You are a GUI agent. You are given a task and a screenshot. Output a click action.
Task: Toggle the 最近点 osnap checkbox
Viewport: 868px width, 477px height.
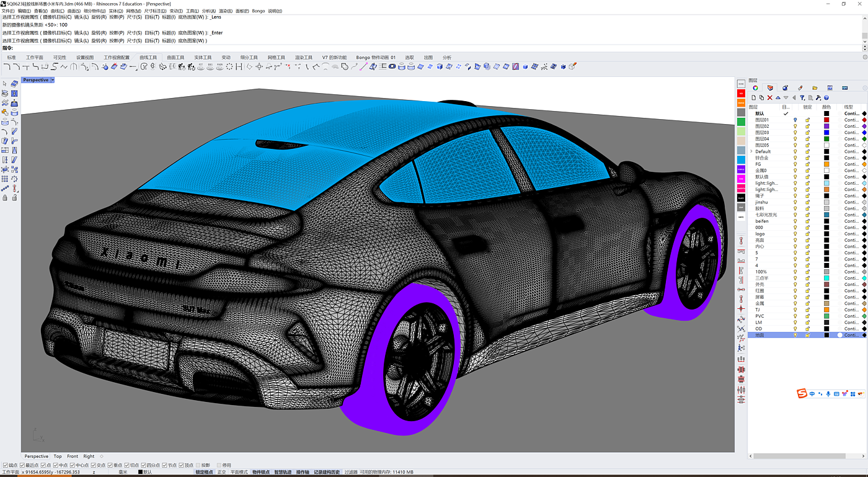pyautogui.click(x=24, y=465)
